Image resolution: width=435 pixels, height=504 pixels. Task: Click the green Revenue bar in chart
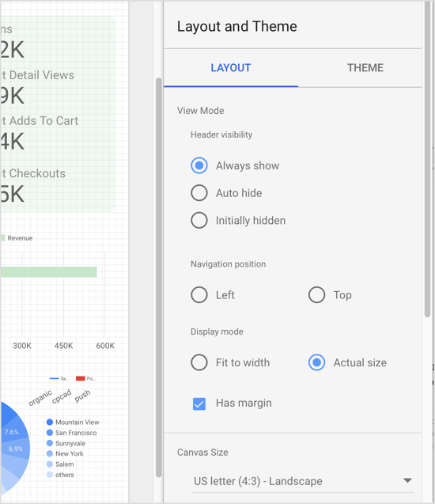click(49, 272)
